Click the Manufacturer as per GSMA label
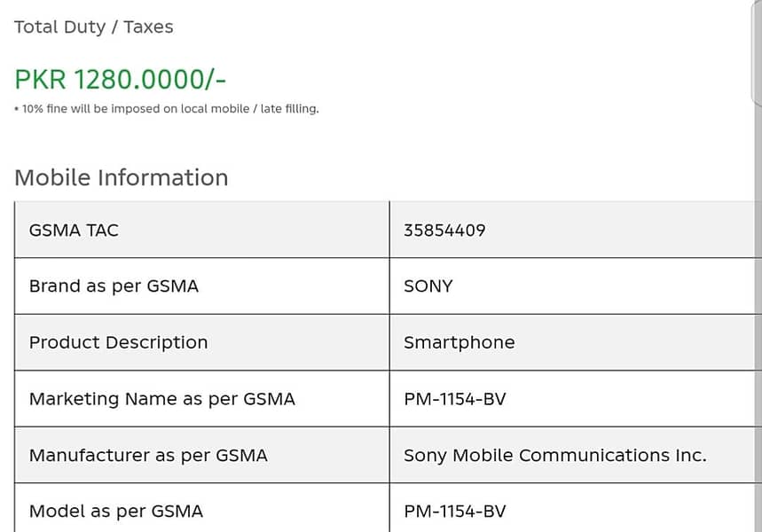 [x=148, y=456]
